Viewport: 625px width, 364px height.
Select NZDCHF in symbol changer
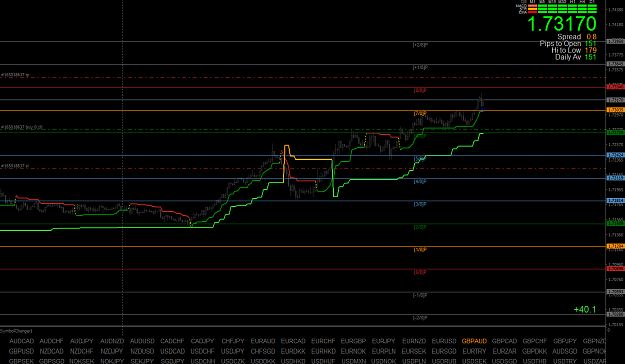click(x=82, y=351)
